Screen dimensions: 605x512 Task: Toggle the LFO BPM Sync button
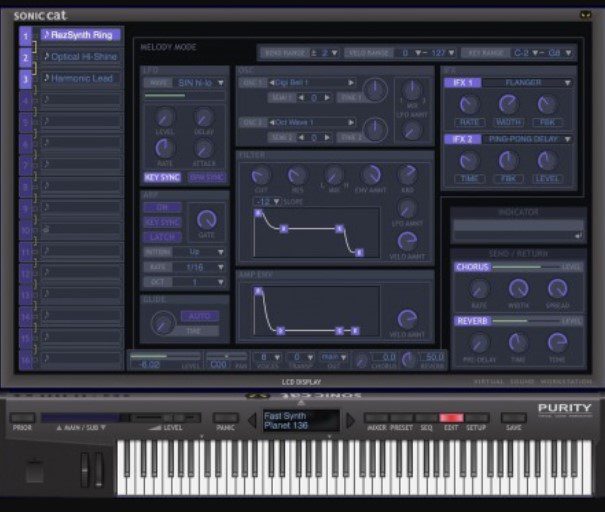[207, 177]
